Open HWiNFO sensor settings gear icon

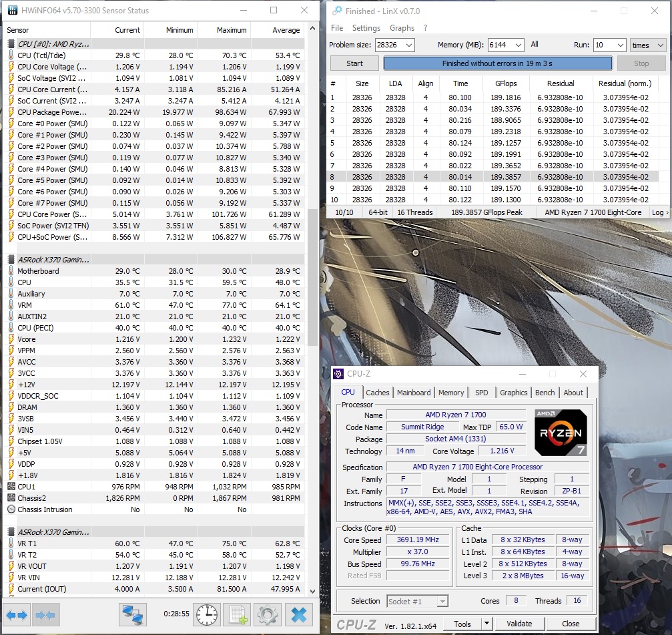point(268,615)
